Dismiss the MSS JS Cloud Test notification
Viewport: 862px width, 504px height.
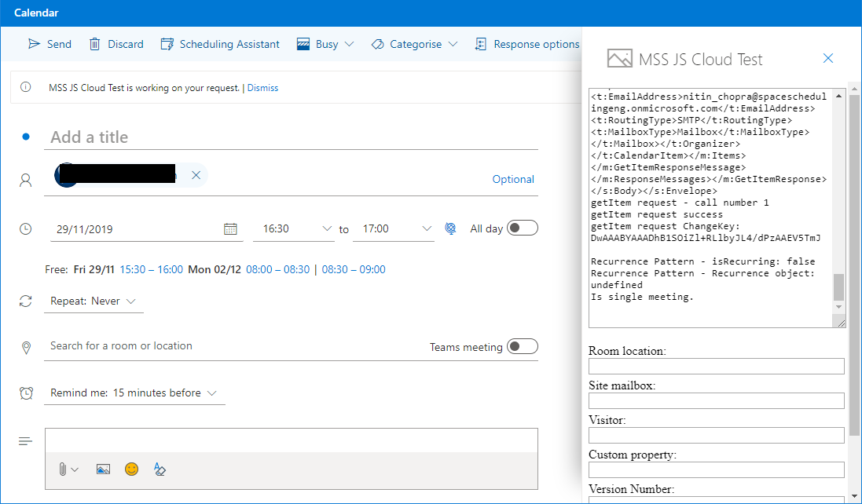point(262,87)
